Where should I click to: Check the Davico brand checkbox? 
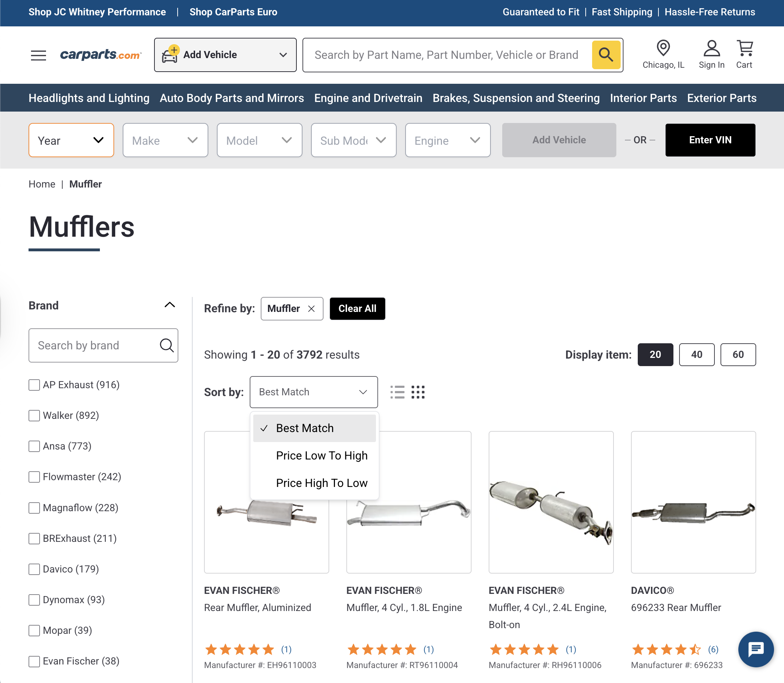pos(34,569)
